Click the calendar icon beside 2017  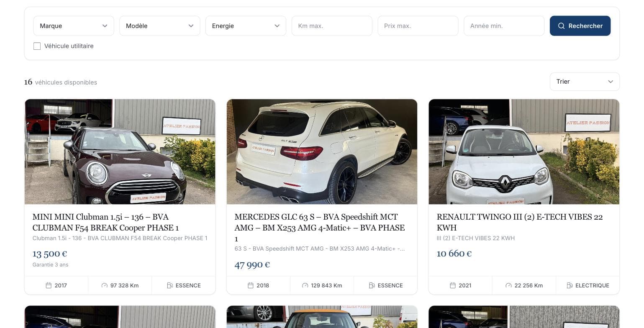[49, 285]
